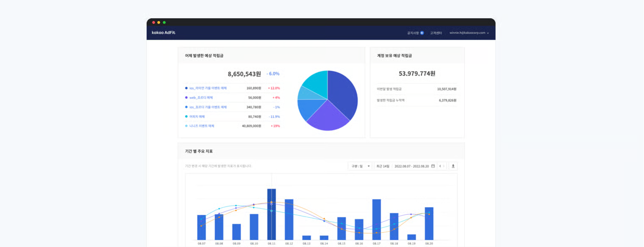
Task: Open the ios_라이언 가을 이벤트 매체 link
Action: [208, 88]
